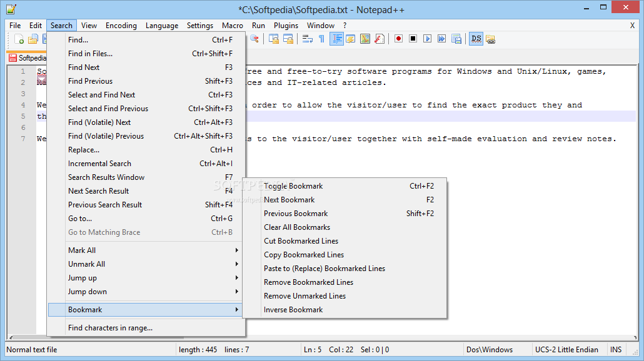Click Next Bookmark in submenu

pyautogui.click(x=345, y=200)
